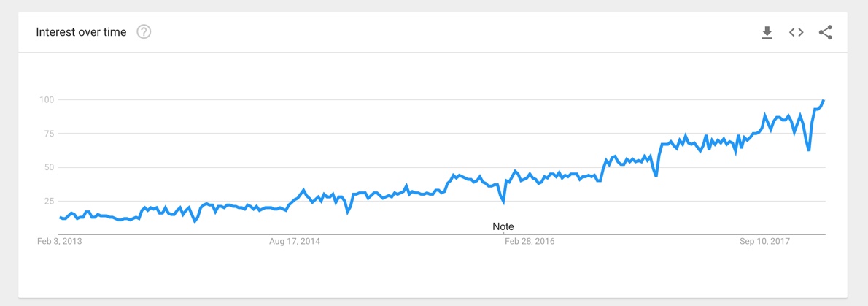
Task: Click the line's final peak at 100
Action: pyautogui.click(x=824, y=100)
